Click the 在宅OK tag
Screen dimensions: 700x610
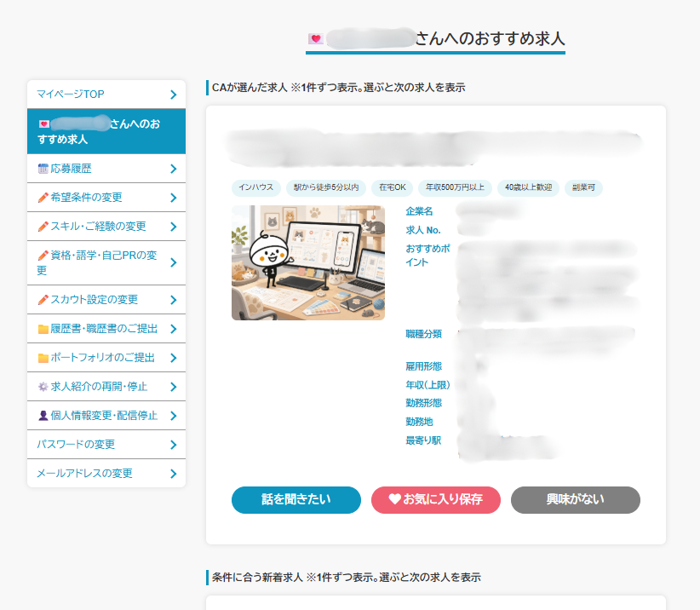point(392,187)
